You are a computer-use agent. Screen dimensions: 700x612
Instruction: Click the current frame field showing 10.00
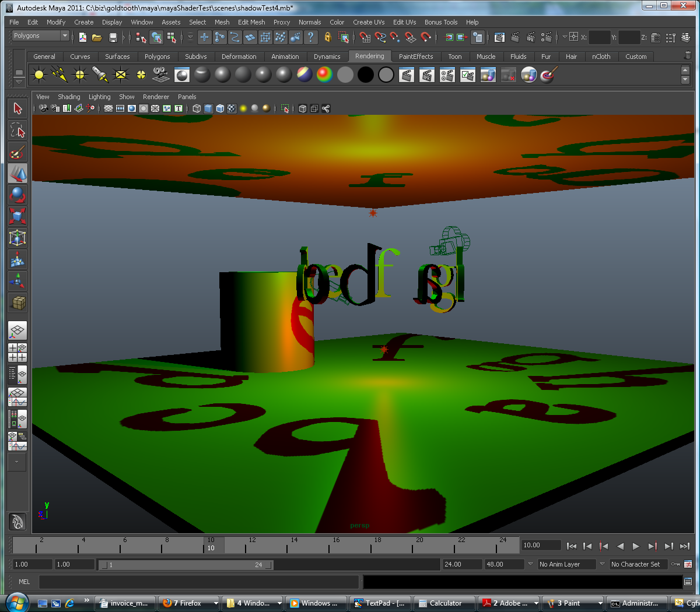point(541,546)
